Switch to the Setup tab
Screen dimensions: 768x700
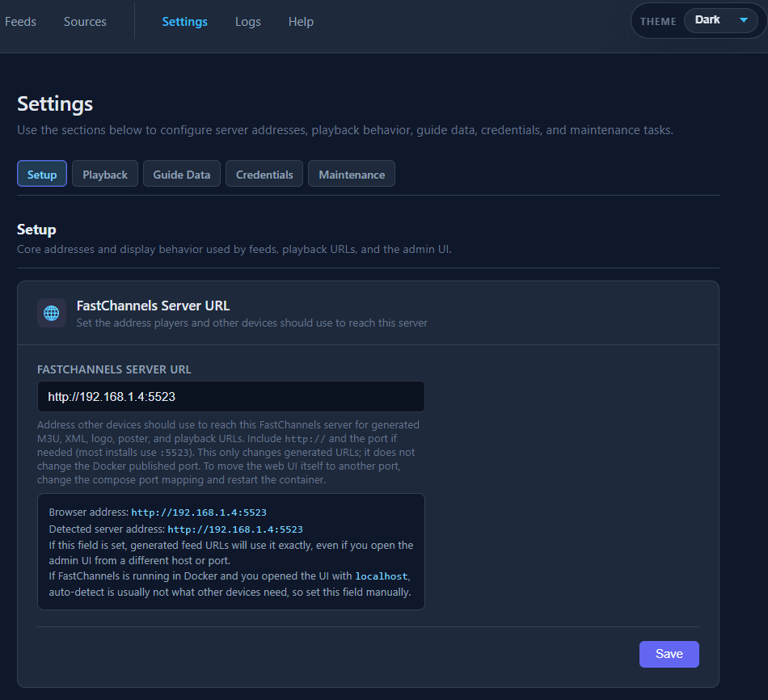pyautogui.click(x=42, y=174)
